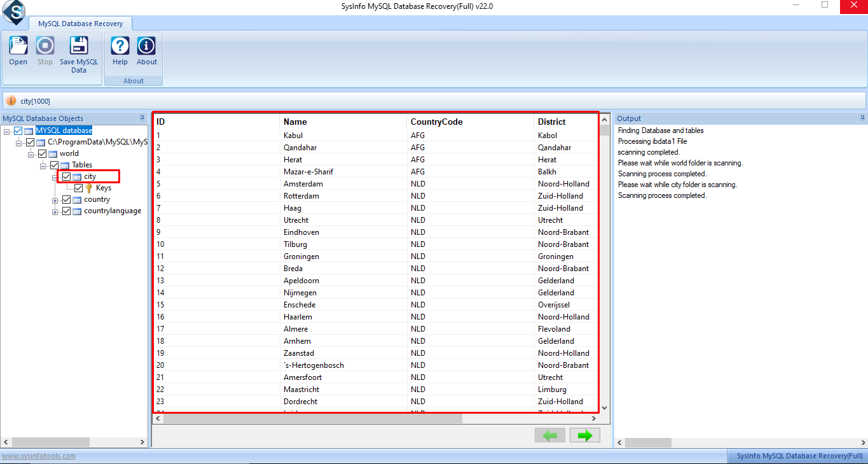The image size is (868, 464).
Task: Pin the Output panel
Action: click(x=862, y=118)
